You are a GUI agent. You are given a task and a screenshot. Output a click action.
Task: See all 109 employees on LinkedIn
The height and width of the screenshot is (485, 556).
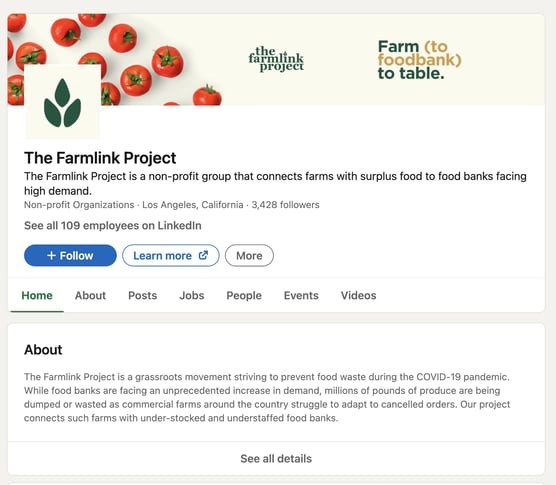tap(113, 225)
